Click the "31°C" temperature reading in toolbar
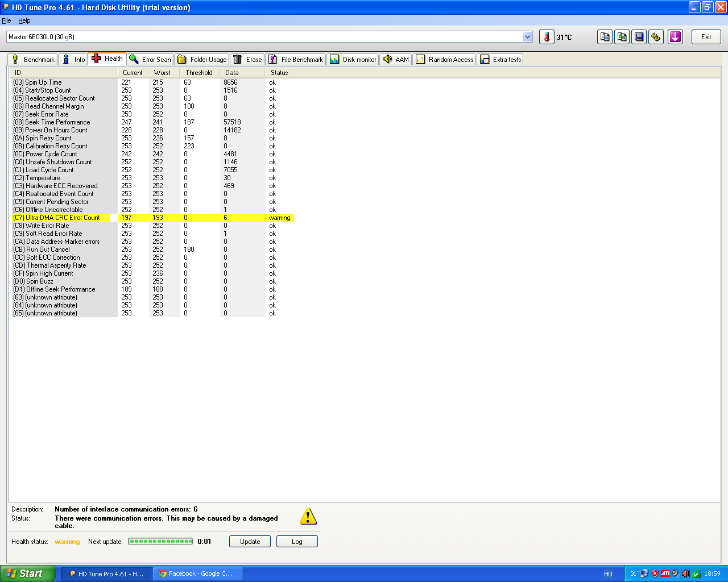Screen dimensions: 728x582 564,37
